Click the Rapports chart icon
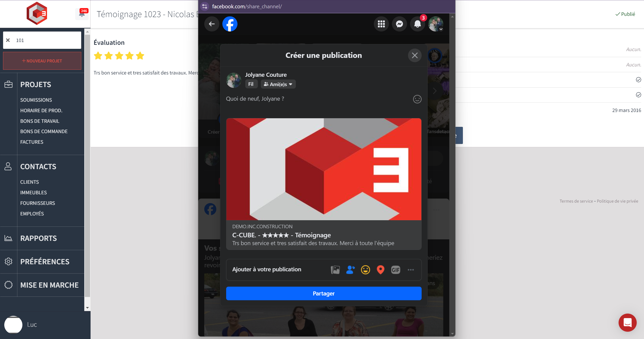Image resolution: width=644 pixels, height=339 pixels. point(8,238)
